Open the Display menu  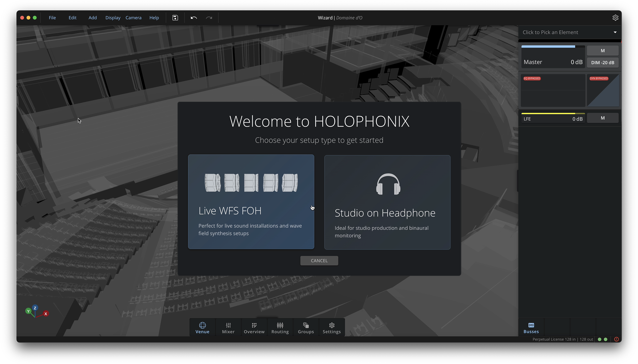coord(113,18)
